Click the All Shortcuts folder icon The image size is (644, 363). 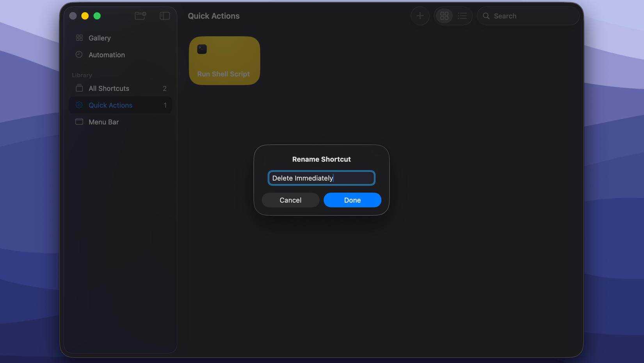[x=79, y=88]
